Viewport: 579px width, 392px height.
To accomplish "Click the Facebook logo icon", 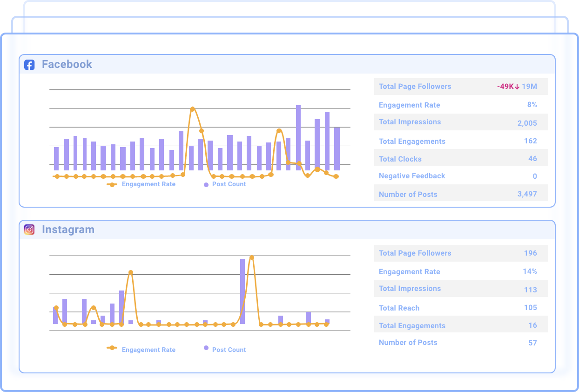I will (x=29, y=65).
